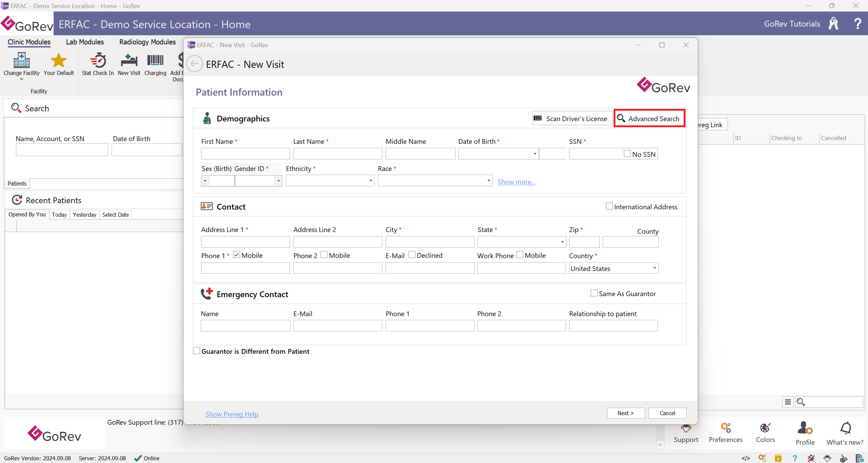Open the Sex (Birth) dropdown
Viewport: 868px width, 463px height.
[205, 181]
